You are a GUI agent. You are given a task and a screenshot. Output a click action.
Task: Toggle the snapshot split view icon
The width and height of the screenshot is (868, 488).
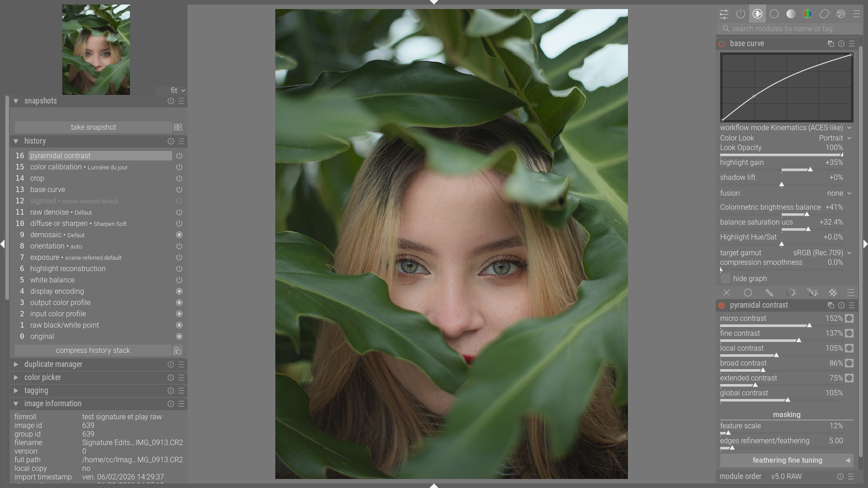[178, 127]
